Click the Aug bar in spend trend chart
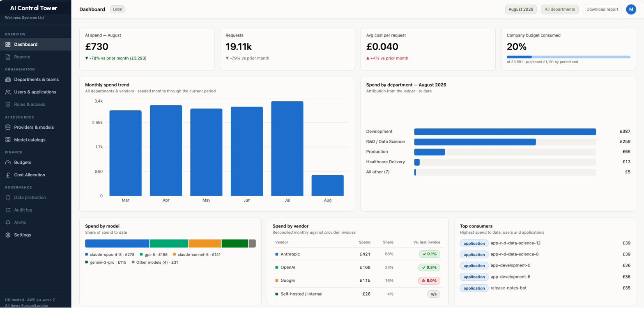The height and width of the screenshot is (310, 644). coord(327,185)
